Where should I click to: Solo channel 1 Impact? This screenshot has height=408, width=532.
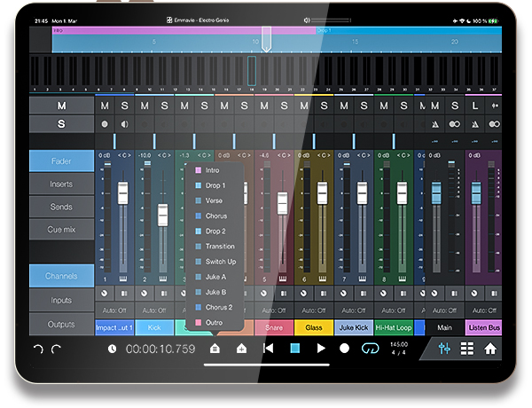pos(125,106)
